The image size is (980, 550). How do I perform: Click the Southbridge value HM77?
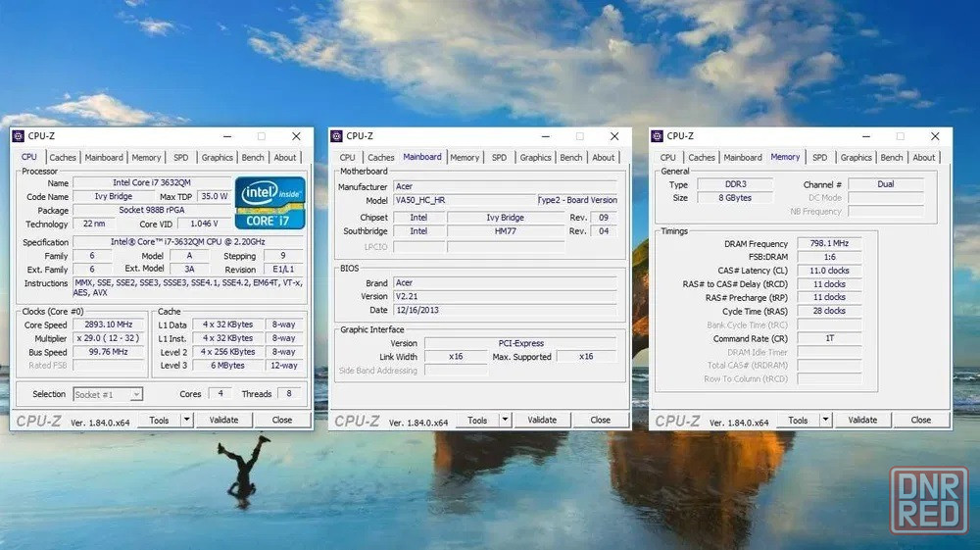coord(505,231)
